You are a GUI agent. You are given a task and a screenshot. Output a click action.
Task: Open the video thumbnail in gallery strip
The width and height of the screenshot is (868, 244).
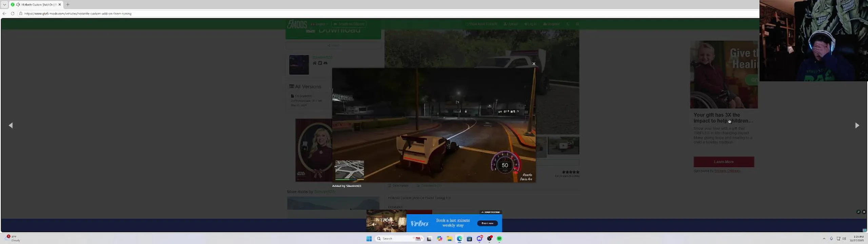pos(564,146)
